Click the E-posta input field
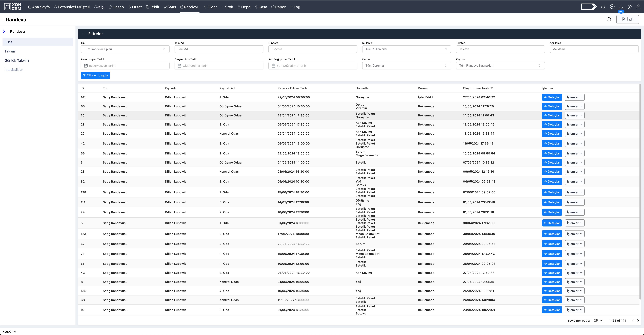The image size is (644, 335). coord(312,49)
